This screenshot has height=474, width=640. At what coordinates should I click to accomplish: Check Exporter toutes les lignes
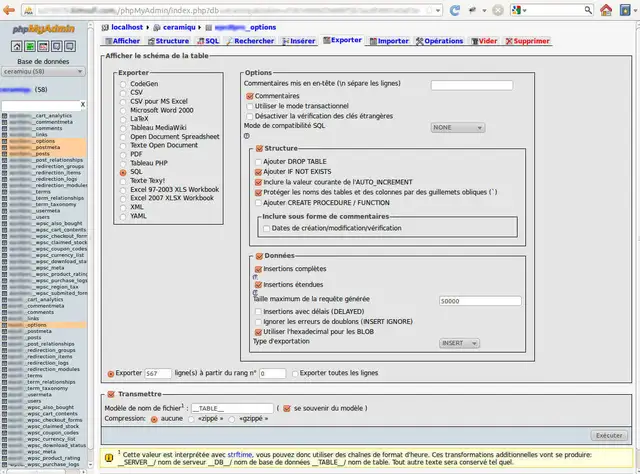(x=295, y=374)
